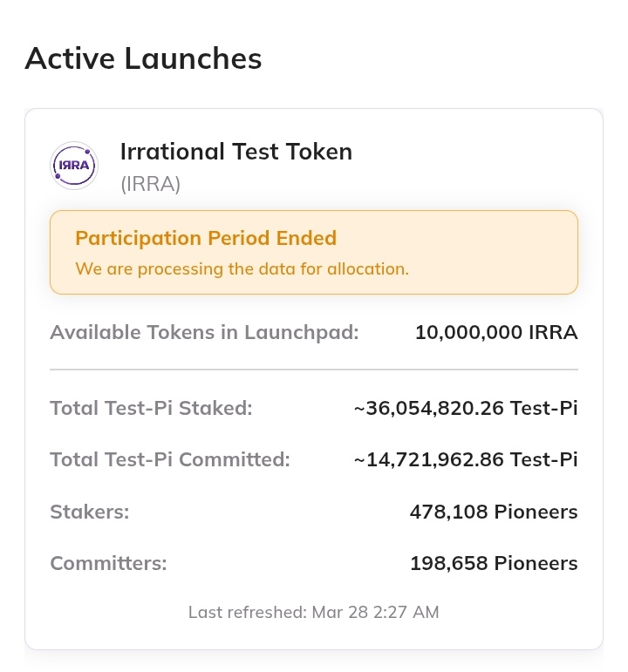Image resolution: width=628 pixels, height=672 pixels.
Task: Select the 198,658 Pioneers committers count
Action: (493, 564)
